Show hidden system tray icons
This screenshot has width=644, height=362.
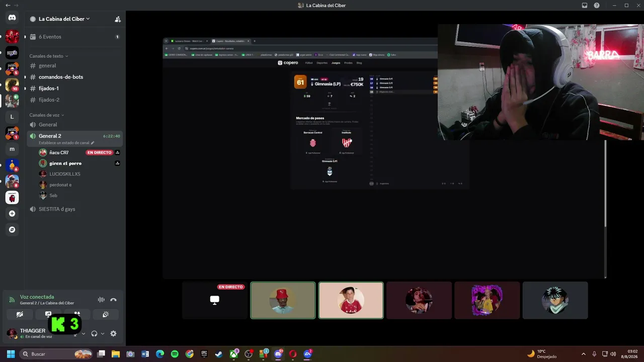(x=584, y=354)
